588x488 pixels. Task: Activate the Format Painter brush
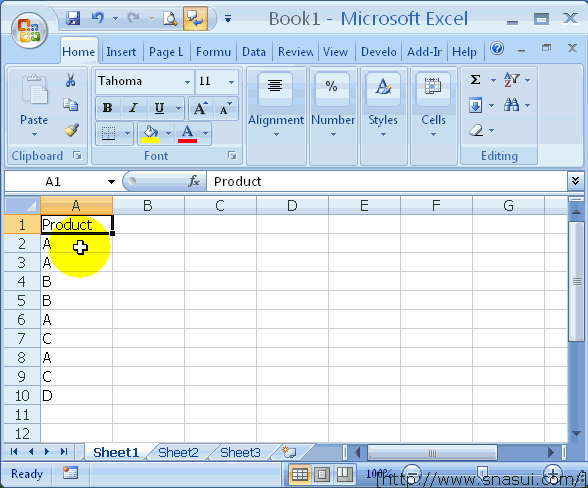71,130
